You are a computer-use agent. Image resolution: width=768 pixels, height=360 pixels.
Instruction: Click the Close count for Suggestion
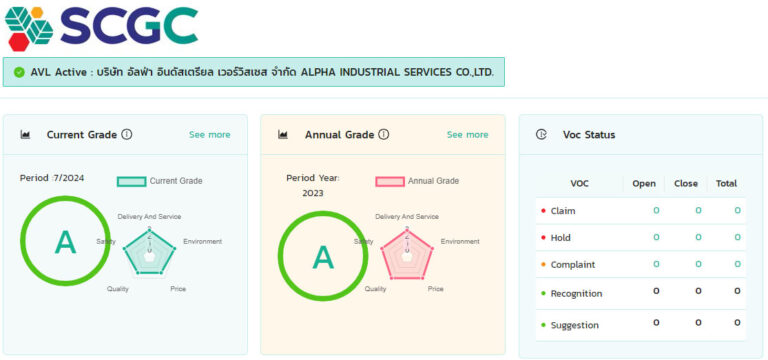tap(698, 322)
